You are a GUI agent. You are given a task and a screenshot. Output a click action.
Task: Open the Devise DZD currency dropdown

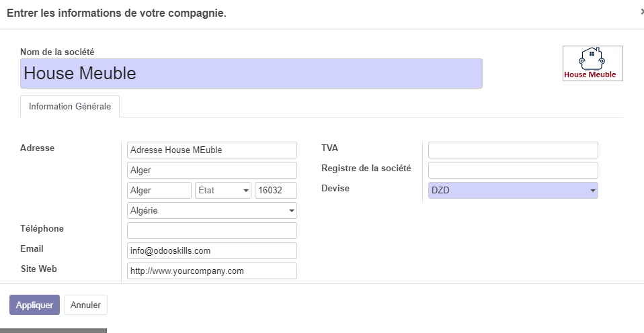pos(512,191)
